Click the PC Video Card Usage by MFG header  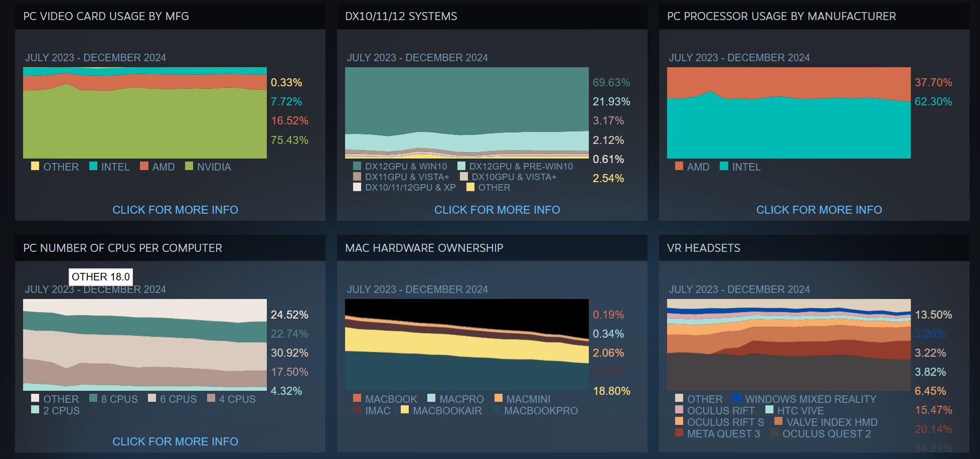click(x=106, y=16)
